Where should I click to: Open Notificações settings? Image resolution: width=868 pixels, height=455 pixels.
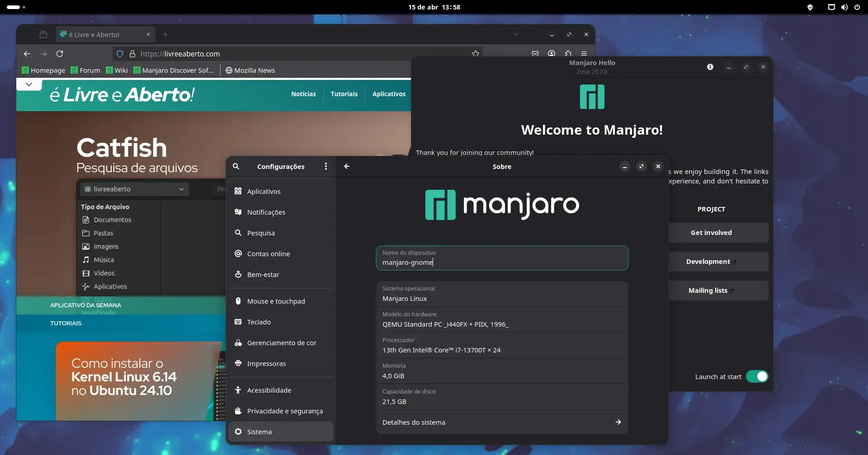[x=281, y=212]
